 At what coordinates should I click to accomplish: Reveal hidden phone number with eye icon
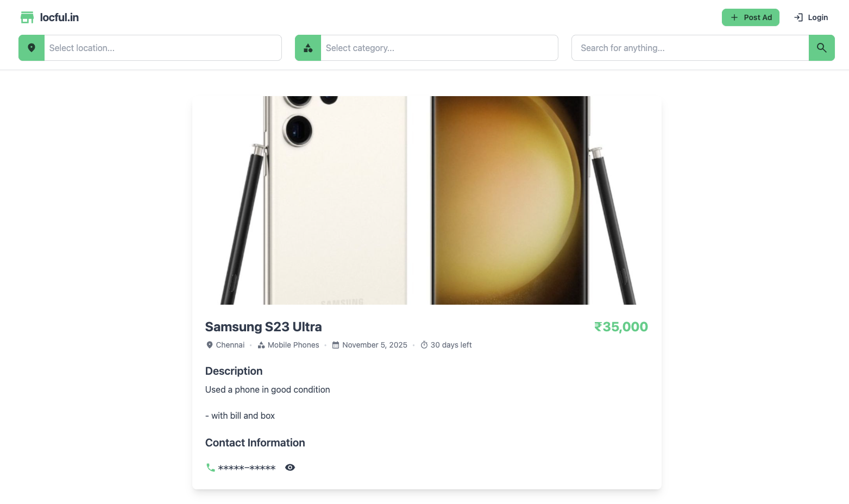290,468
